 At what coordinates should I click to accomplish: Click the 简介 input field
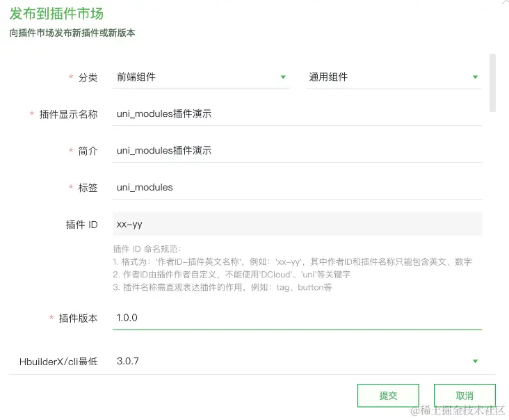[297, 151]
